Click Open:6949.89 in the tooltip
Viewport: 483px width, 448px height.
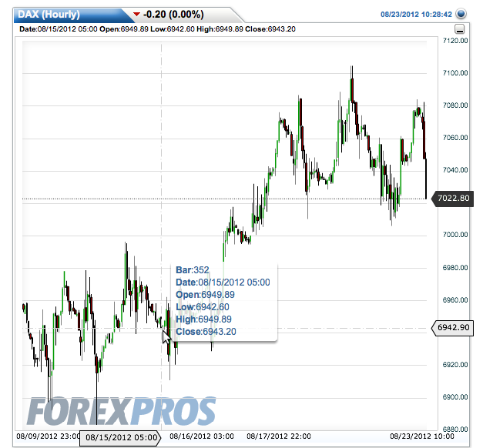(205, 295)
